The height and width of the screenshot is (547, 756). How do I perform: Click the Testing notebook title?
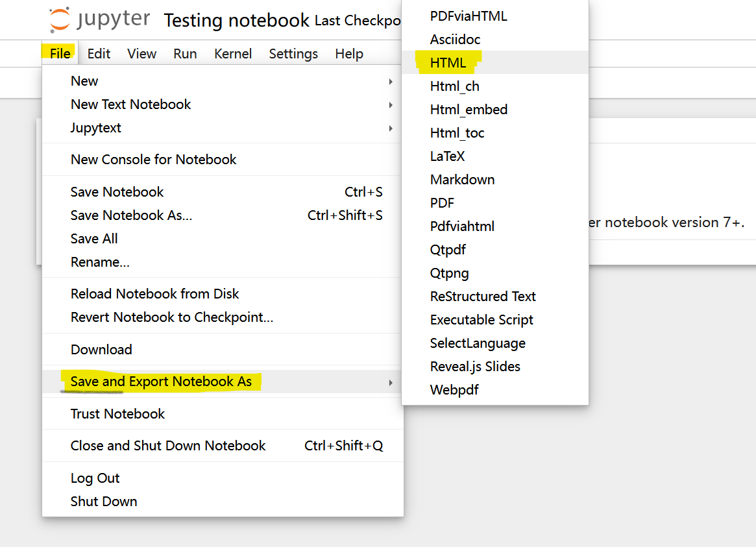coord(236,20)
